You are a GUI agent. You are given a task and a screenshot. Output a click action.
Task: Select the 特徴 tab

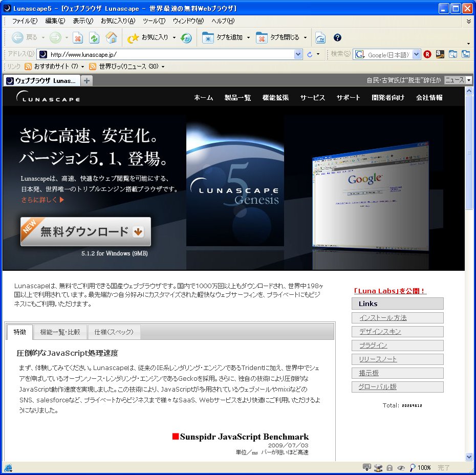coord(20,332)
